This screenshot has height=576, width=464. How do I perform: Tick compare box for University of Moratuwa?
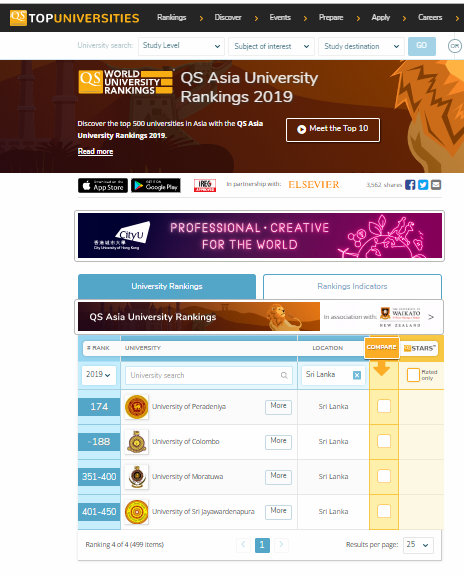(384, 476)
